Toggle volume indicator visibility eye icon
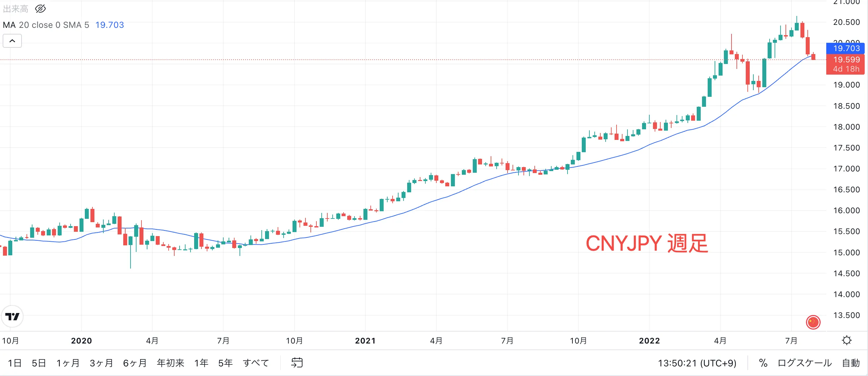 pyautogui.click(x=40, y=9)
